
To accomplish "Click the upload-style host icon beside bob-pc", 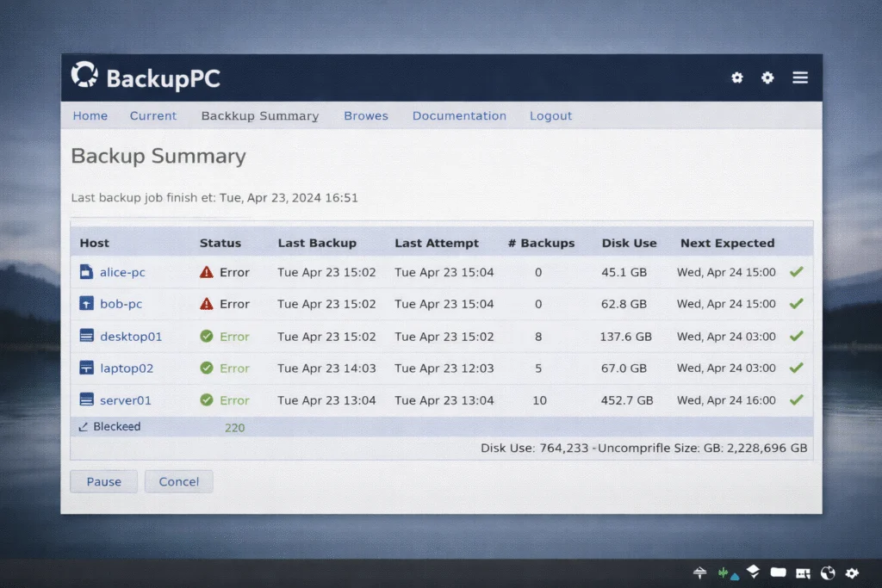I will click(87, 303).
